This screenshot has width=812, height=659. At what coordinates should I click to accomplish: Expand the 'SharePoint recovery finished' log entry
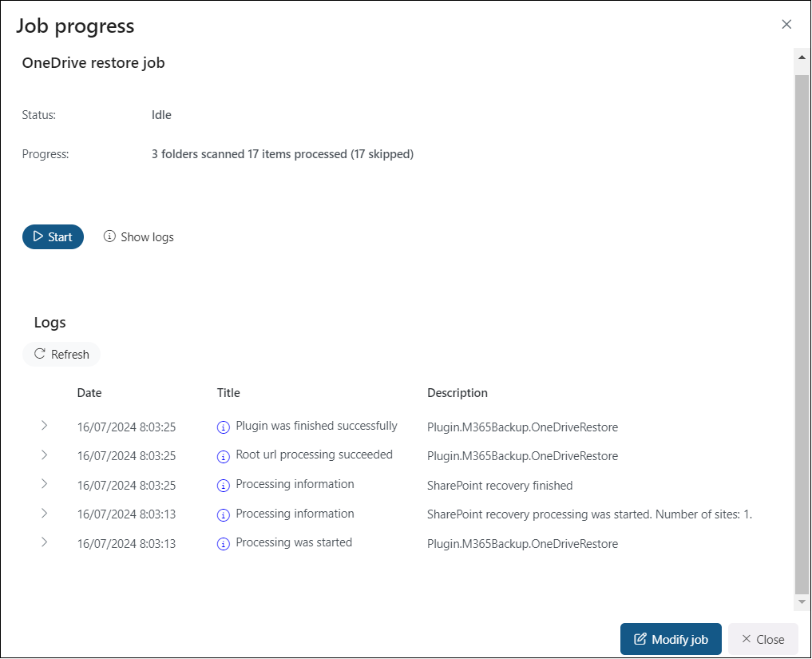(44, 484)
